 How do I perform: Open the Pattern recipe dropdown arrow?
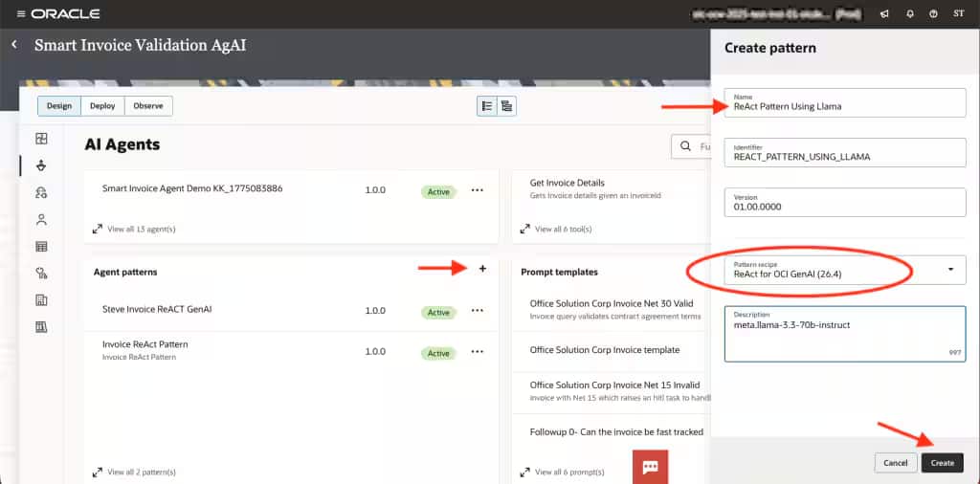[950, 270]
